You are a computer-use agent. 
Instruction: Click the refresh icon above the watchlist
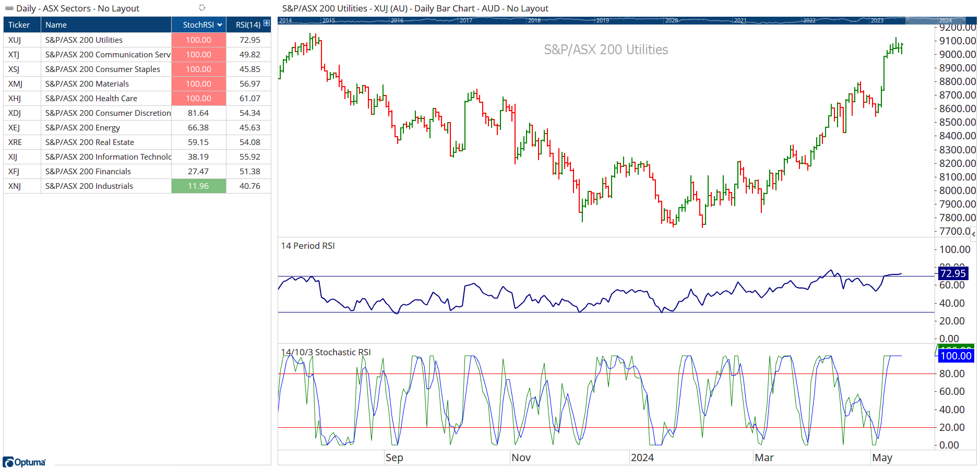[202, 8]
